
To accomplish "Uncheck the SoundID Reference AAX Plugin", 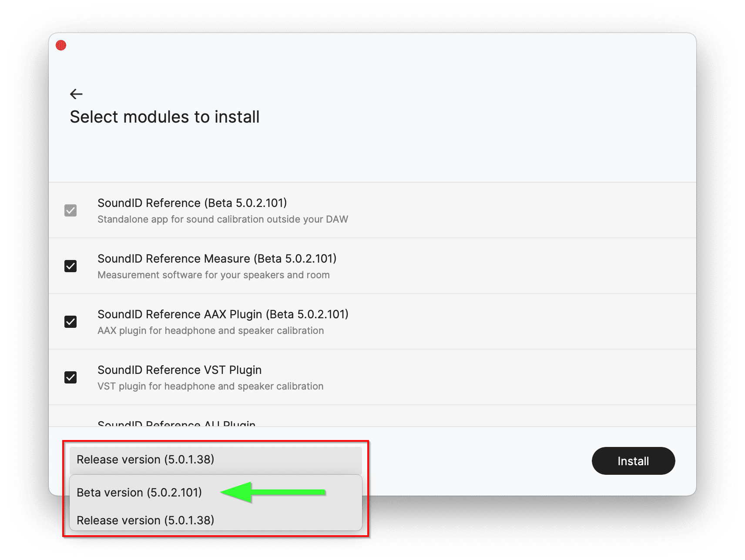I will (x=70, y=322).
